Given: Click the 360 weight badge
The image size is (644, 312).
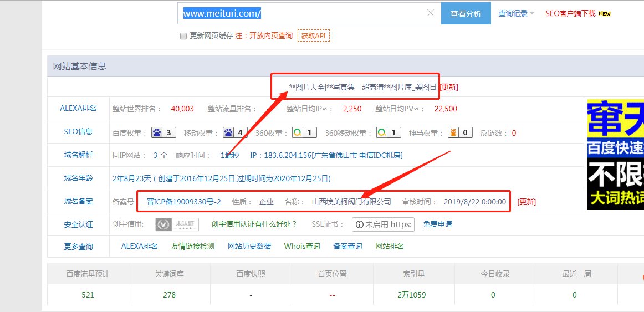Looking at the screenshot, I should pyautogui.click(x=304, y=133).
